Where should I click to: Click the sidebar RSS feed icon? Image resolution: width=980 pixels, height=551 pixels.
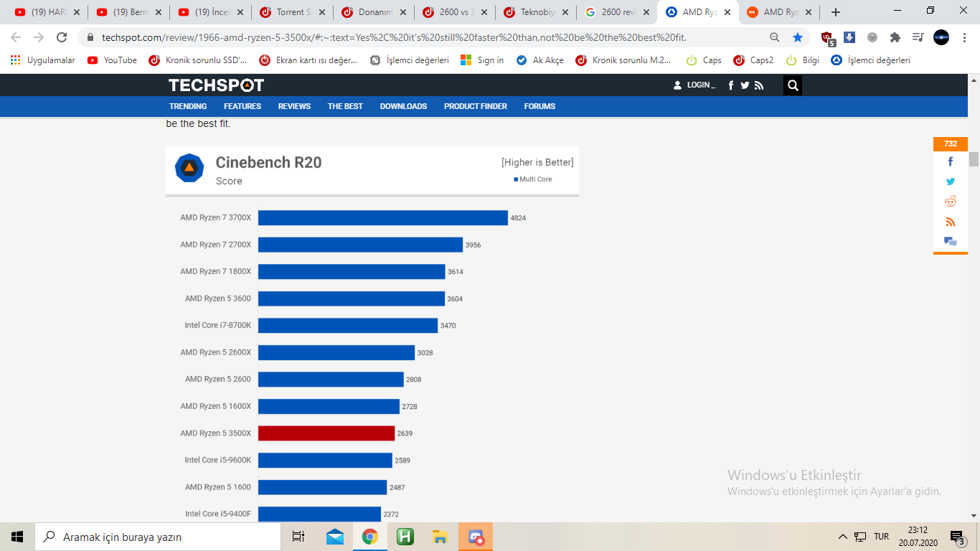click(x=951, y=222)
